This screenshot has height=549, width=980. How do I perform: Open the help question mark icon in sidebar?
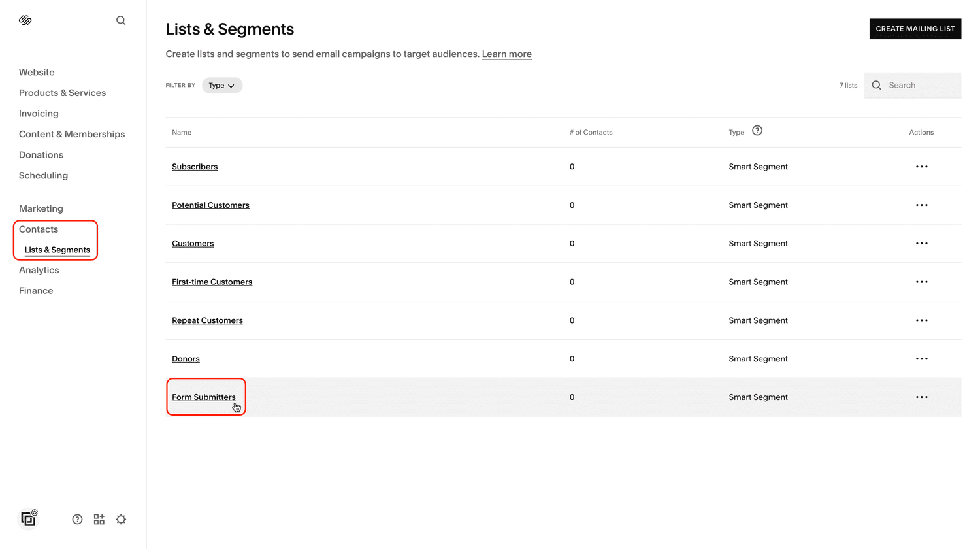(78, 519)
